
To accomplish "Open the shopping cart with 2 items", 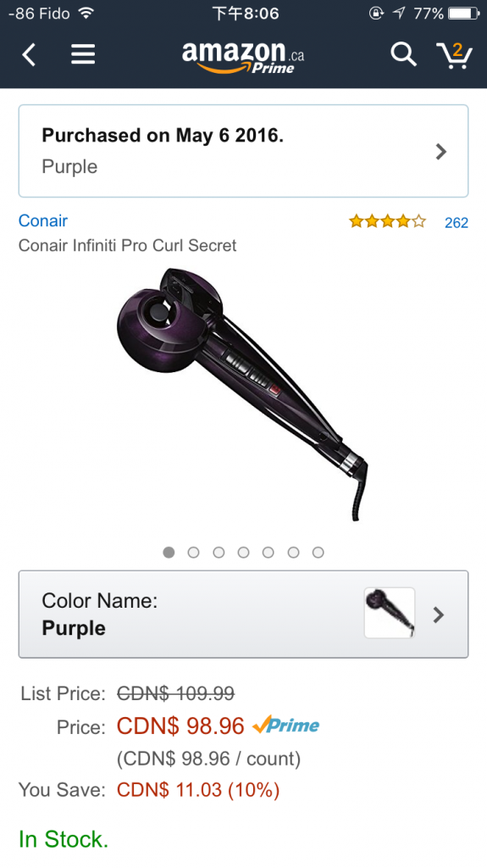I will (454, 55).
